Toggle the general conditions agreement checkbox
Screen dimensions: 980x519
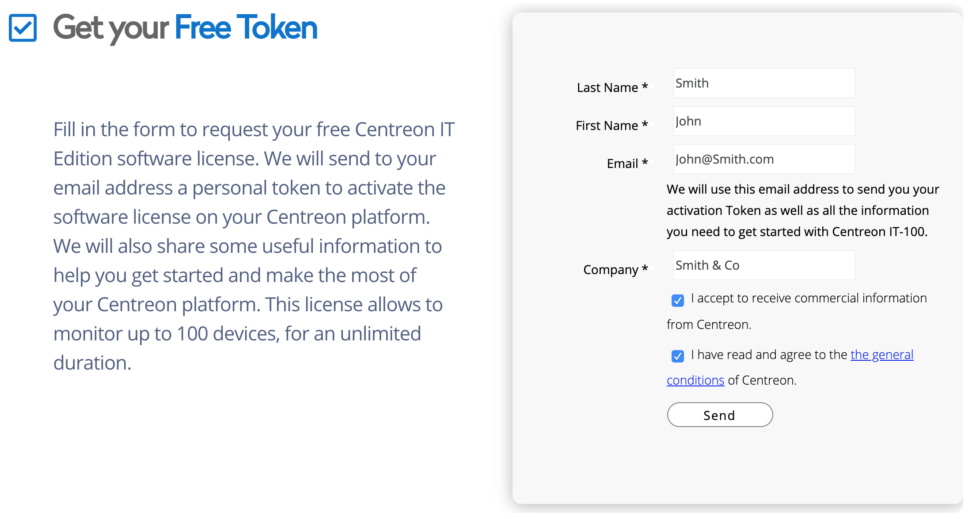(x=677, y=356)
